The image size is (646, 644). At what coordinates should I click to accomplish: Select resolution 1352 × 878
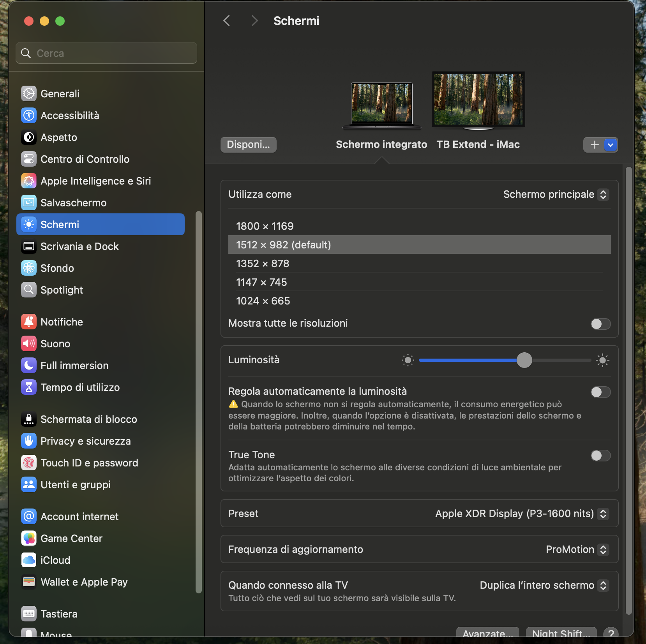point(420,263)
